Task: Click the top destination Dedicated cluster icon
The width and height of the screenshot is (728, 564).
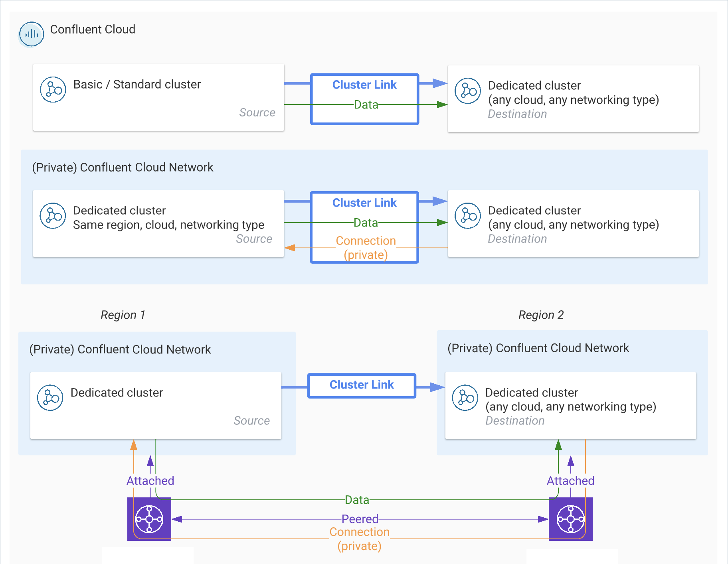Action: (x=467, y=91)
